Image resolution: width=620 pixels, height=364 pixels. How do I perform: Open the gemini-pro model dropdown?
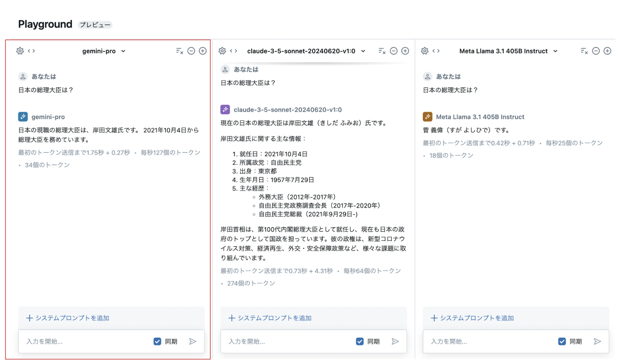pos(104,51)
